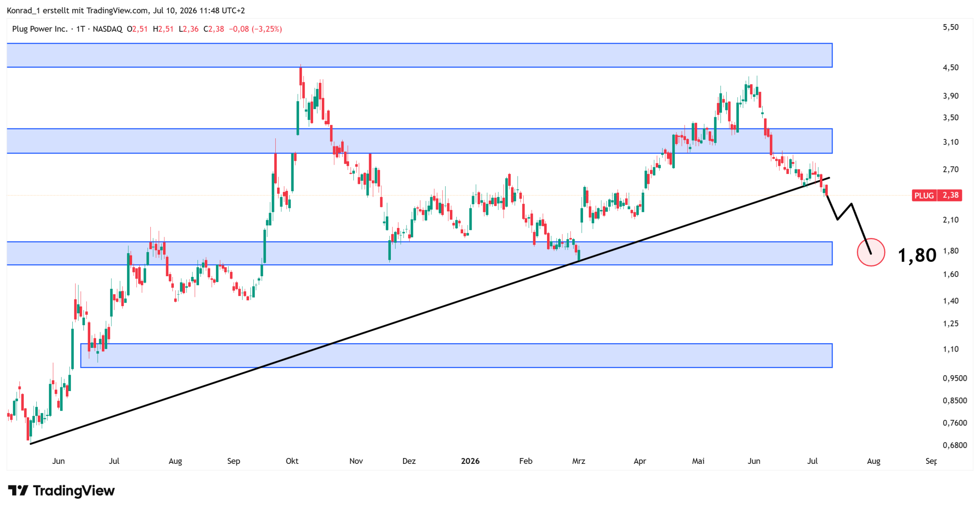Click the Aug label right of Jul 2026
The height and width of the screenshot is (511, 980).
[874, 461]
